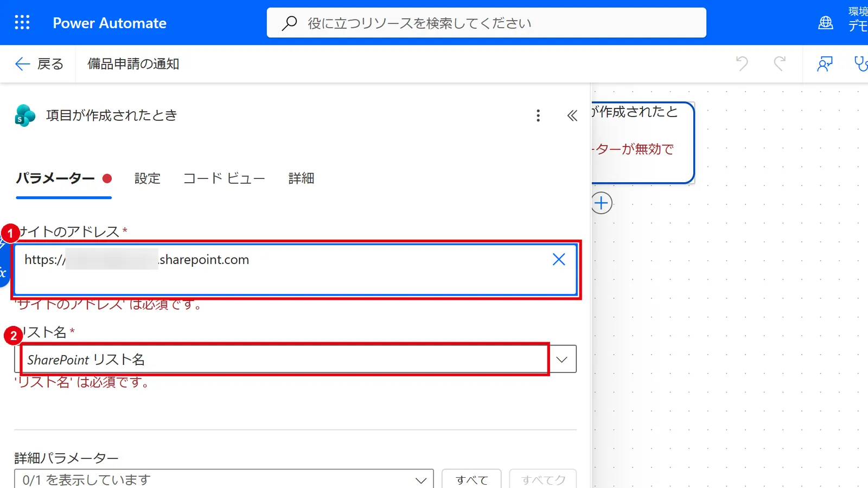Switch to the パラメーター tab

pyautogui.click(x=63, y=178)
